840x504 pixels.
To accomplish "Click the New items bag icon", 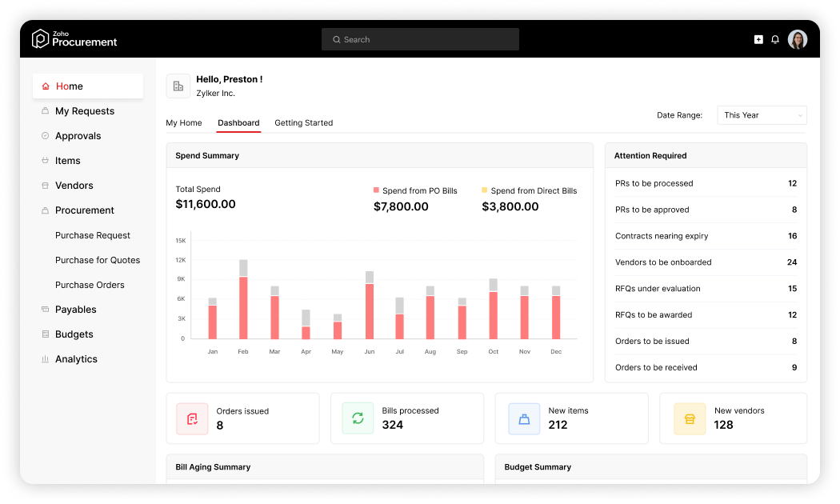I will 524,419.
